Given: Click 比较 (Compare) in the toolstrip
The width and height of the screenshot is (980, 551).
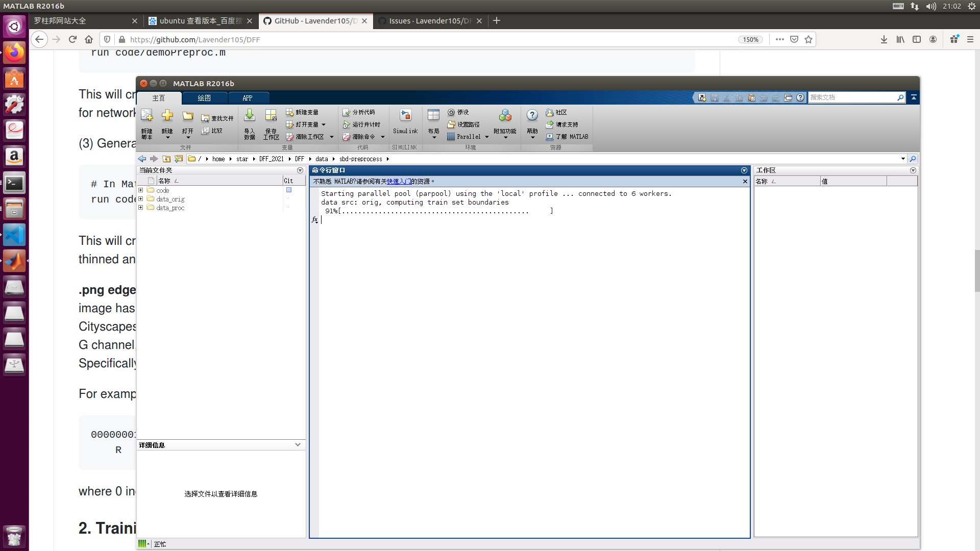Looking at the screenshot, I should (x=212, y=131).
